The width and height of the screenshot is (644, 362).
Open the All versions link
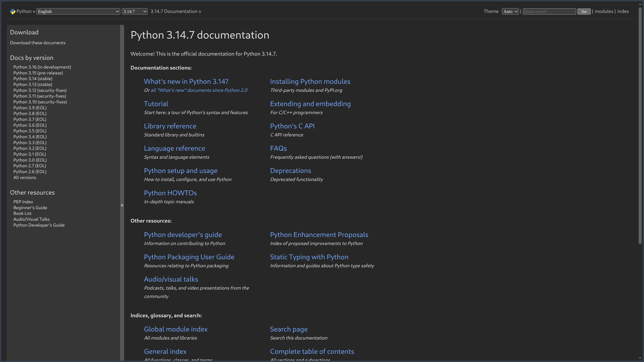click(25, 177)
